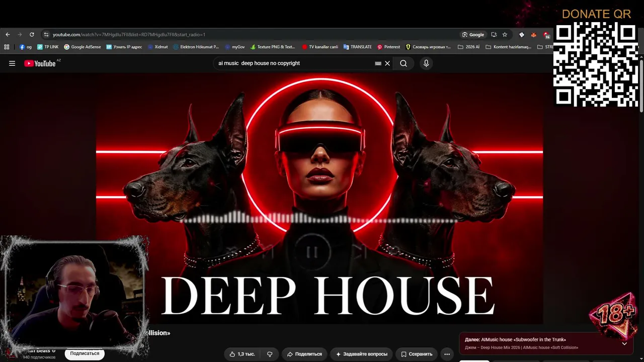Click the Google lens search chip
Screen dimensions: 644x362
pyautogui.click(x=473, y=35)
